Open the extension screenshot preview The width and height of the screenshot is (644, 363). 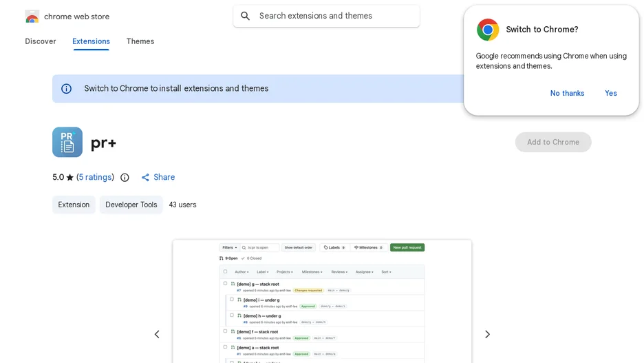coord(322,301)
